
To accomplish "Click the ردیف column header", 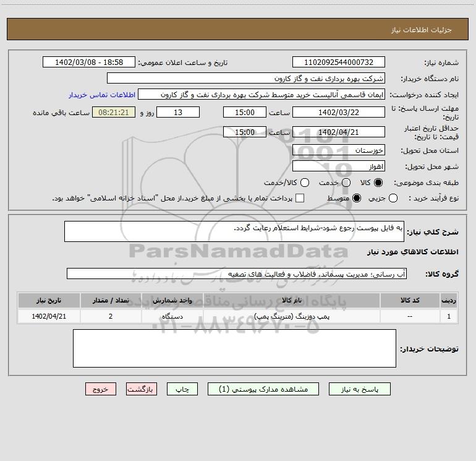I will (449, 300).
